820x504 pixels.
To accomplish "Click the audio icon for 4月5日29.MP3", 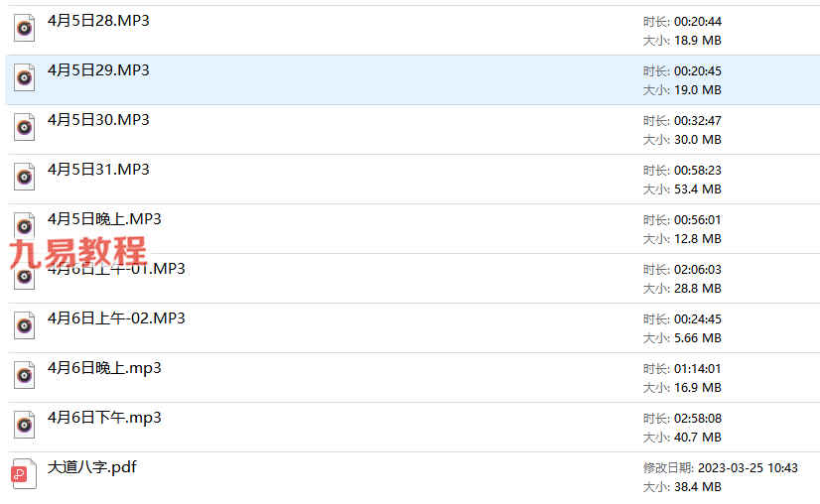I will pyautogui.click(x=24, y=77).
